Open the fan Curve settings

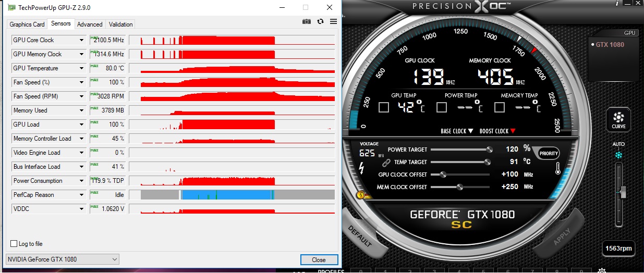click(618, 119)
